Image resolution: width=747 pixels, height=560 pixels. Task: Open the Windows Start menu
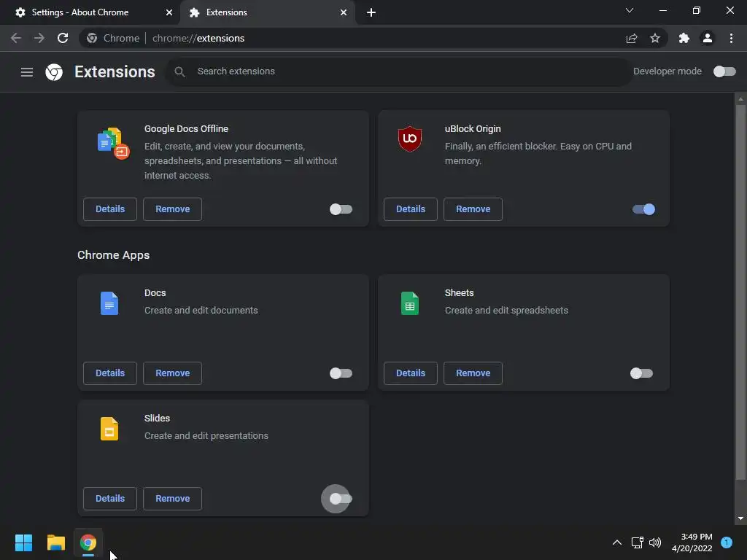[x=23, y=542]
